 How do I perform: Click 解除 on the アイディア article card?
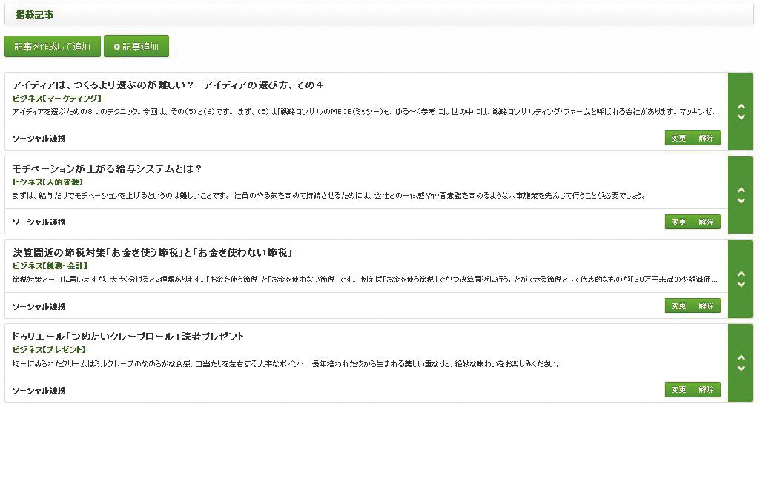706,138
